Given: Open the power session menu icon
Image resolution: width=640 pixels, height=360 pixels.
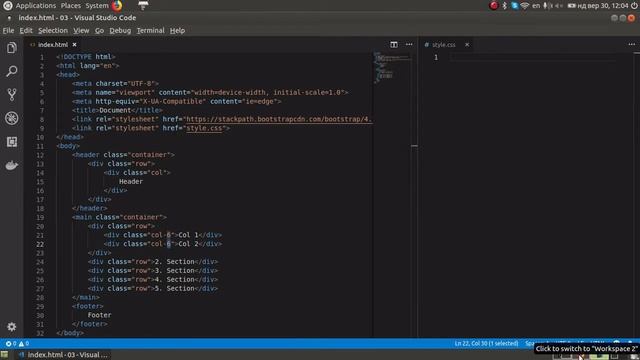Looking at the screenshot, I should [634, 5].
